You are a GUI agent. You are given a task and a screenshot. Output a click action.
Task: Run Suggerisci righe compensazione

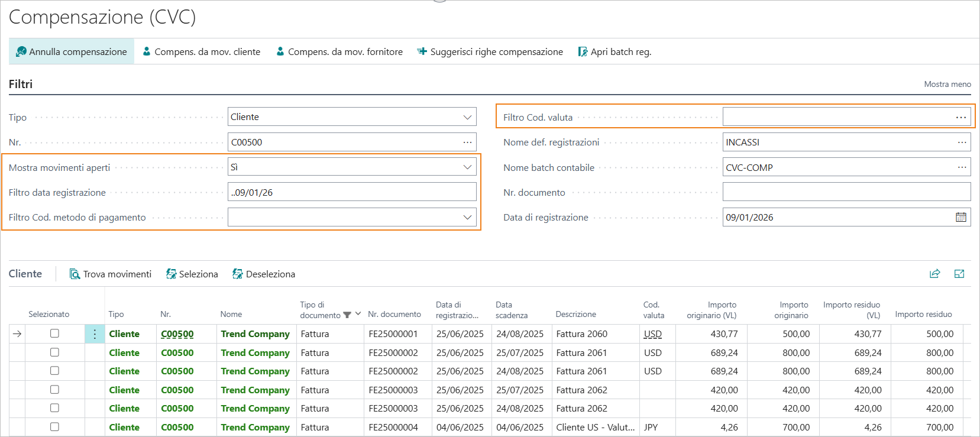(490, 52)
